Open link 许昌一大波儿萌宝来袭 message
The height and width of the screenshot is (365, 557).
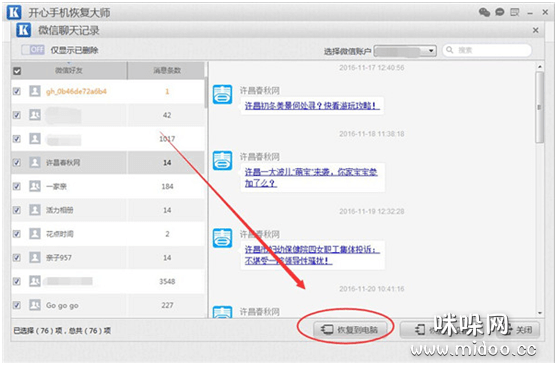click(x=311, y=178)
